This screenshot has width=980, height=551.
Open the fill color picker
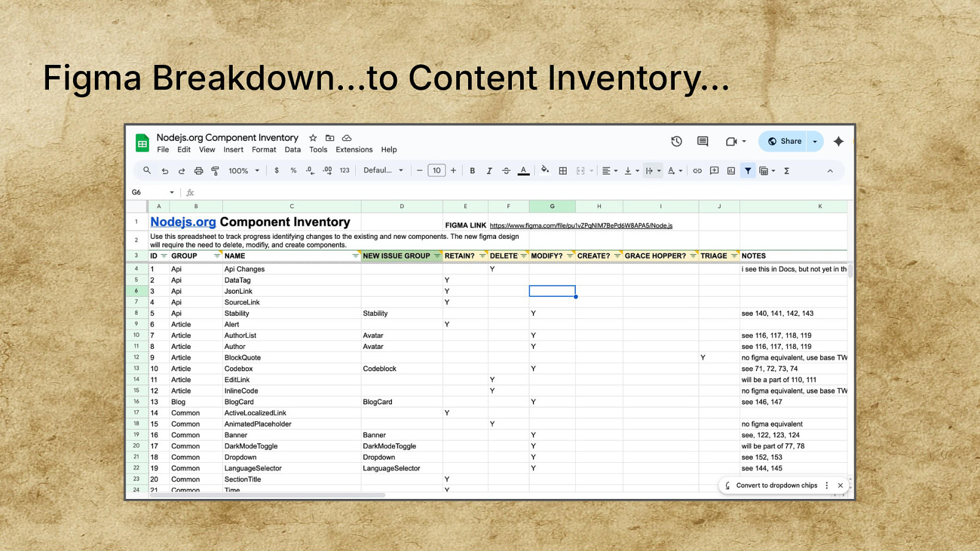545,171
